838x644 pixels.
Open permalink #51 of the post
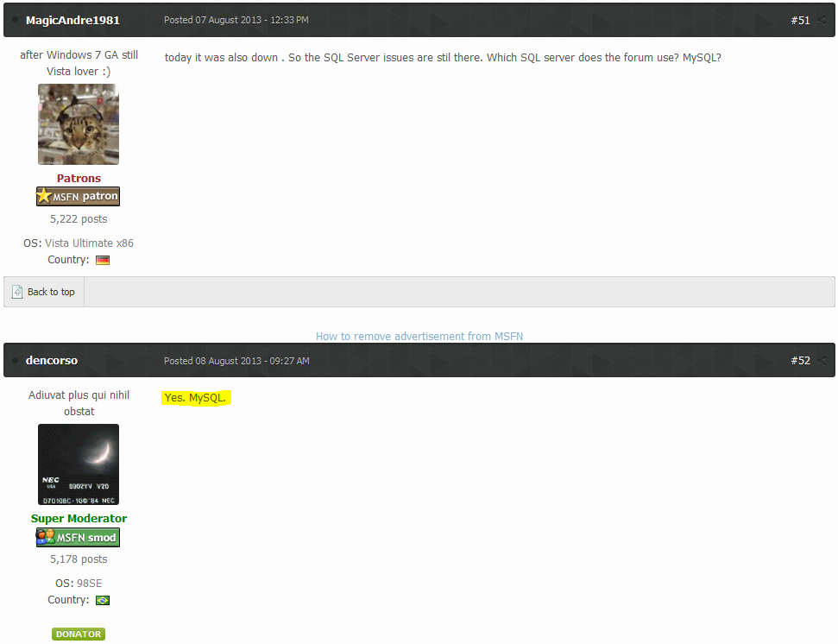click(x=800, y=21)
